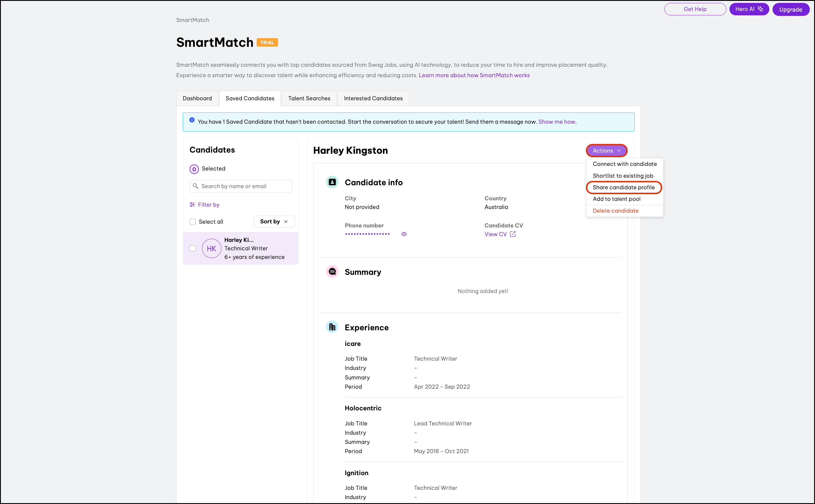The width and height of the screenshot is (815, 504).
Task: Check the Select all checkbox
Action: [x=193, y=222]
